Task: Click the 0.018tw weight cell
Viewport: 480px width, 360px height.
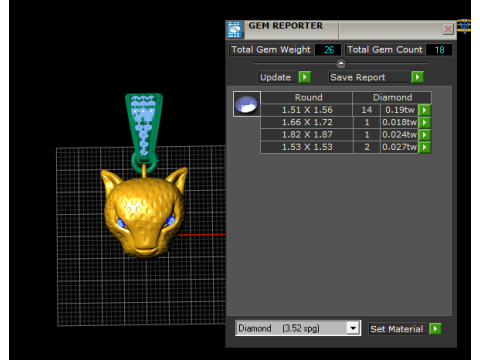Action: 399,122
